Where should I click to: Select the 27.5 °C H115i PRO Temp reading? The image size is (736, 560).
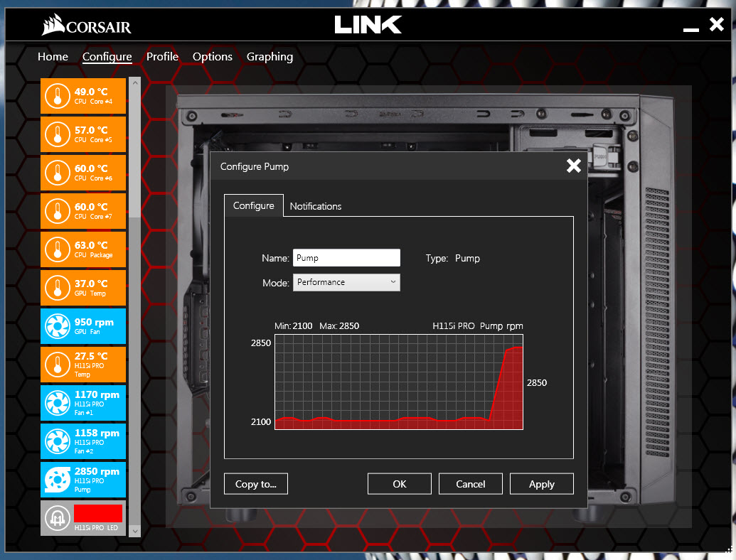83,365
